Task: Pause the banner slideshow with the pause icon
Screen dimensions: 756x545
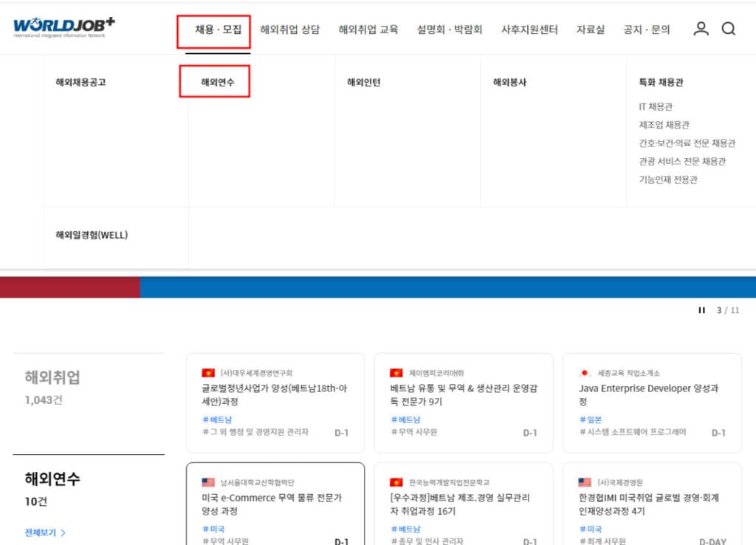Action: click(701, 310)
